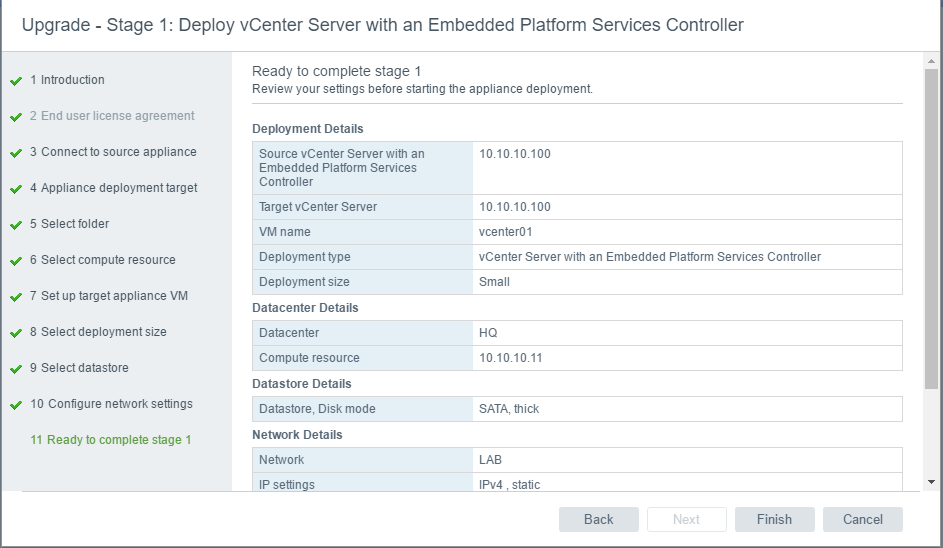Open step 2 End user license agreement
943x548 pixels.
[112, 115]
